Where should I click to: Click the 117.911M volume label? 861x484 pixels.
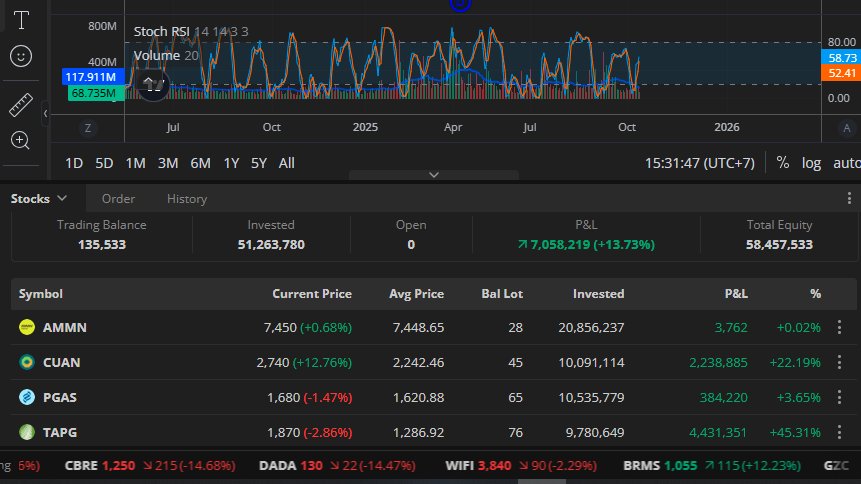93,77
